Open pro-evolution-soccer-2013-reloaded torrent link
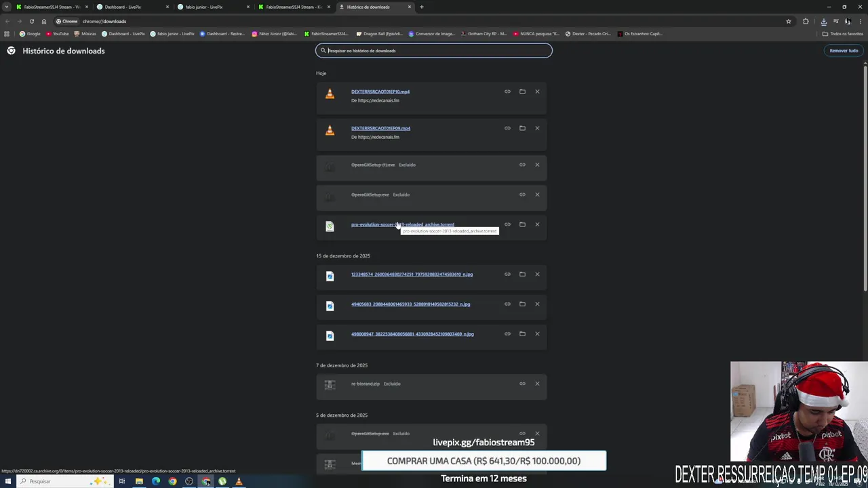Screen dimensions: 868x488 [403, 224]
